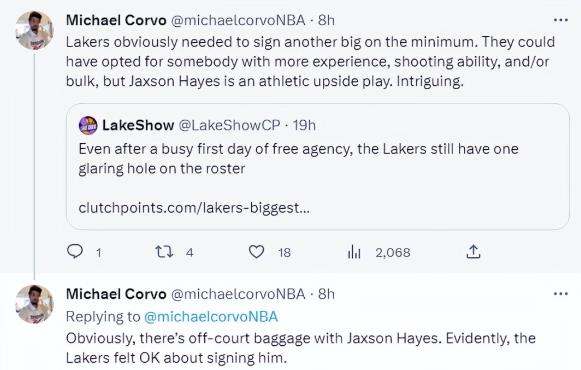581x370 pixels.
Task: Open Michael Corvo's avatar on reply tweet
Action: [34, 304]
